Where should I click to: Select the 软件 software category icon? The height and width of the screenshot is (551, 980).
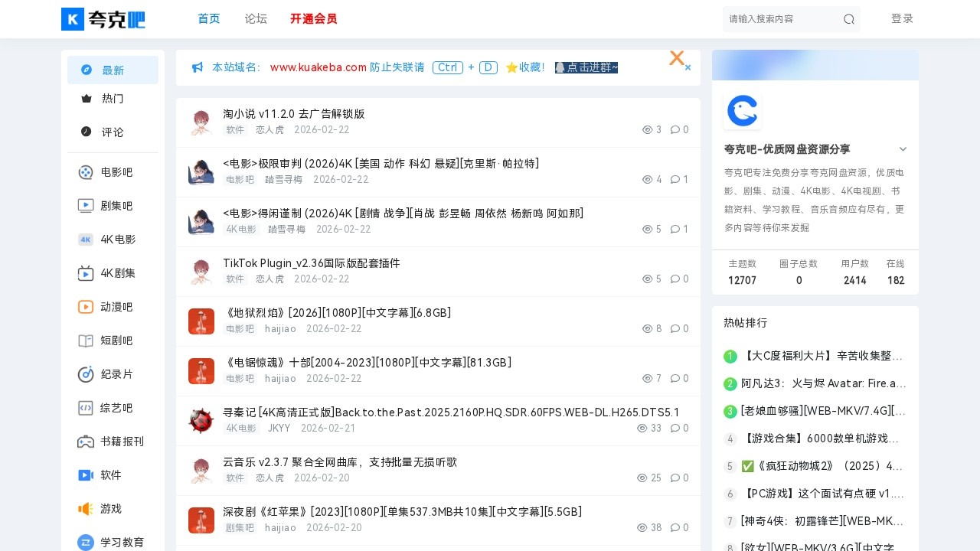point(86,475)
